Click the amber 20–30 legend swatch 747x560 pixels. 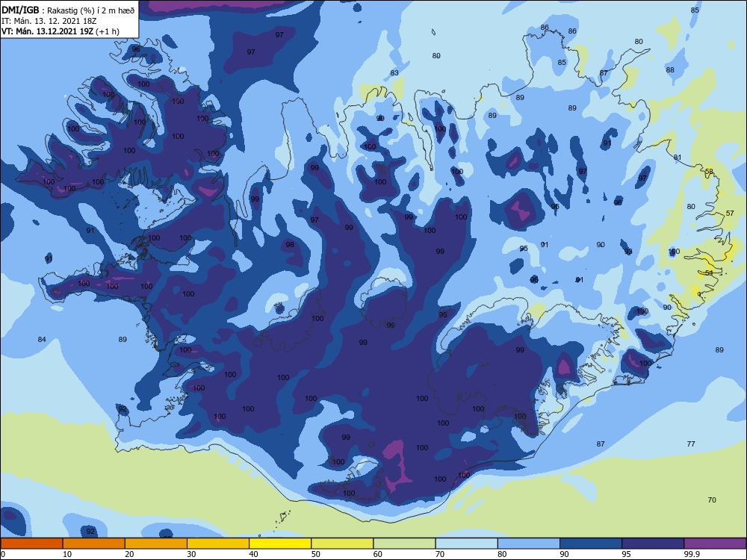pyautogui.click(x=156, y=544)
